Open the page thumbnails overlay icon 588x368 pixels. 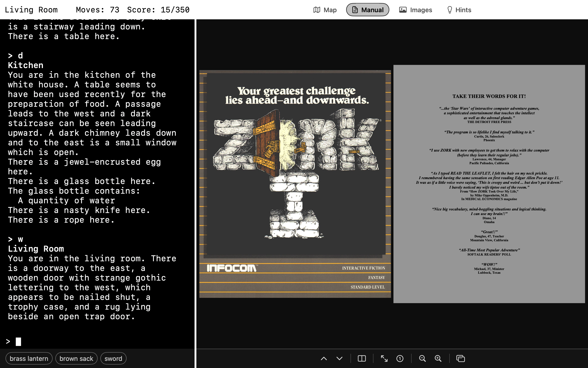pos(461,359)
